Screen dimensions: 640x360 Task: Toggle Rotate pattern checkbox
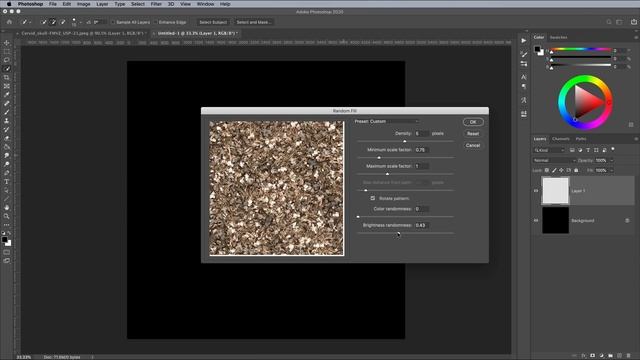[373, 198]
